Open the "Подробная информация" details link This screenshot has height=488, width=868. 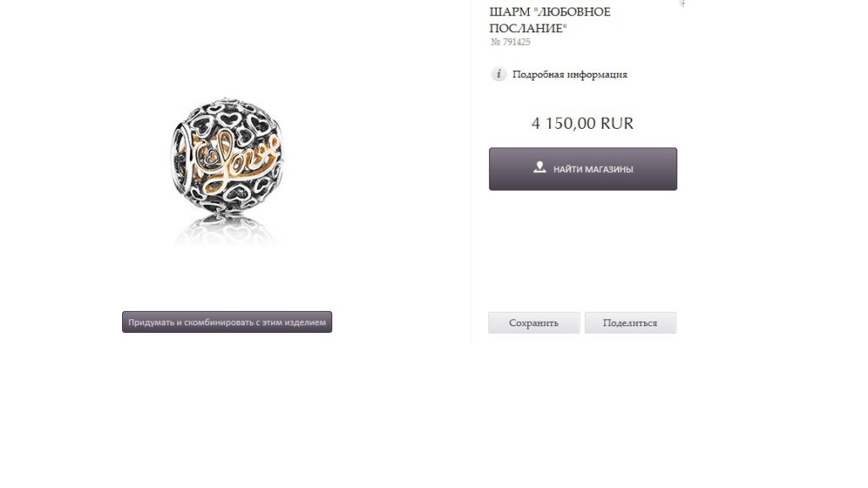[x=570, y=75]
